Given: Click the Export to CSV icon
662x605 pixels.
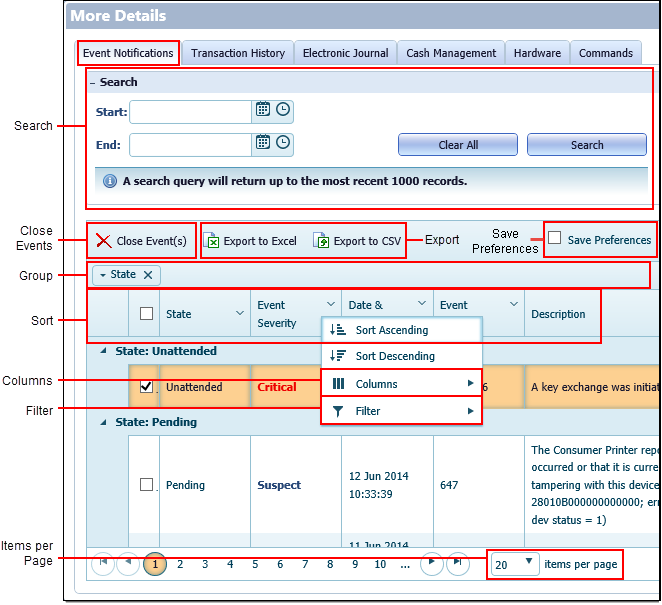Looking at the screenshot, I should pos(321,240).
